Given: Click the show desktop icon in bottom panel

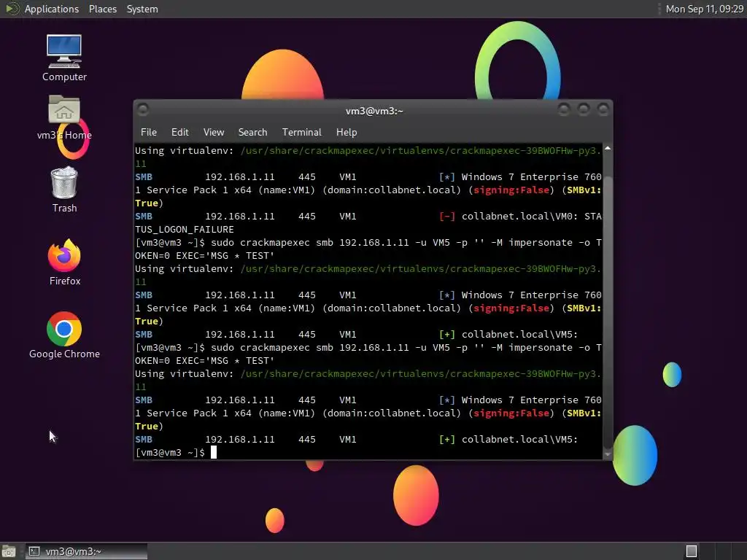Looking at the screenshot, I should 9,551.
